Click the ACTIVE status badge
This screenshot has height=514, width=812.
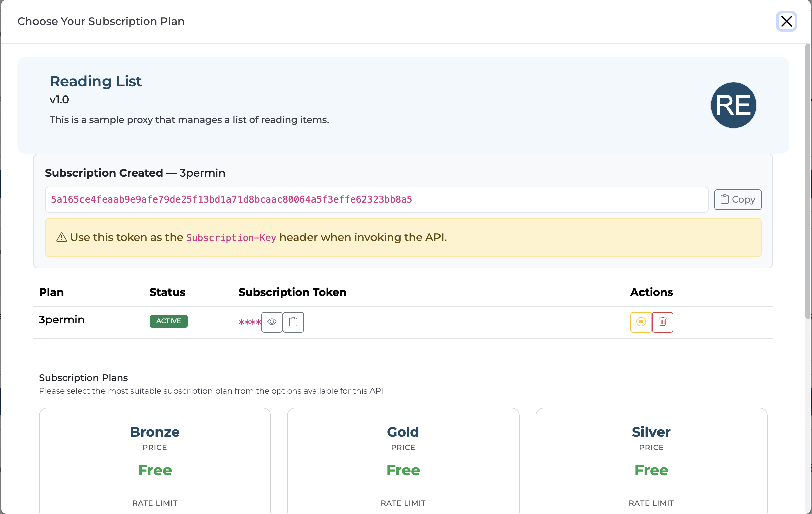[x=168, y=321]
